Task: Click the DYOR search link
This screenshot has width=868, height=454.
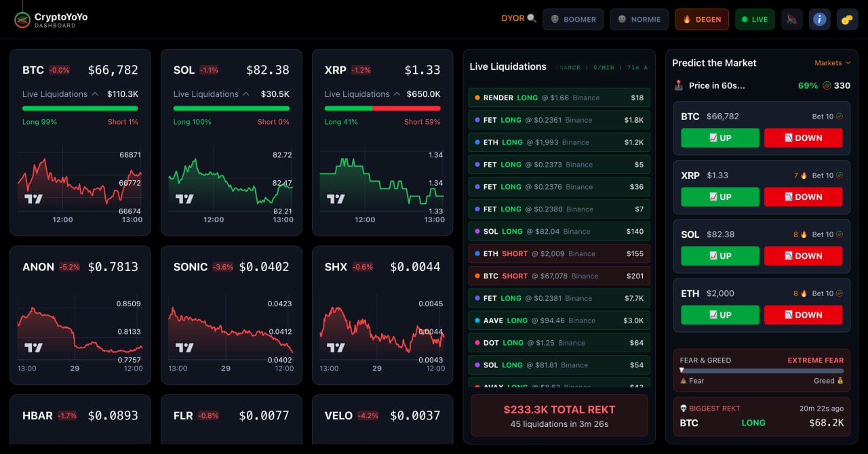Action: click(519, 19)
